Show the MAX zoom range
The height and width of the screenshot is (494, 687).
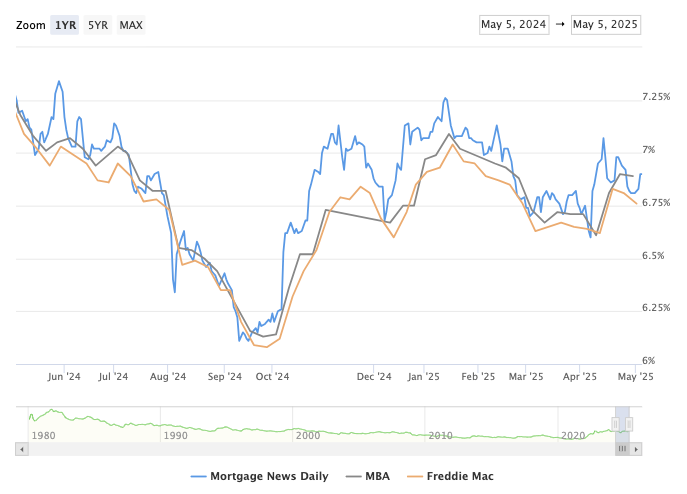click(x=131, y=25)
